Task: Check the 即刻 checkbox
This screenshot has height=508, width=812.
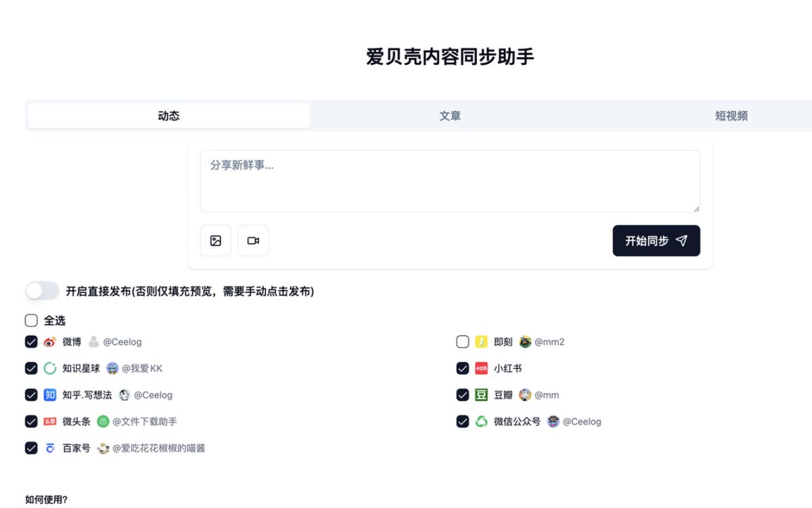Action: click(463, 342)
